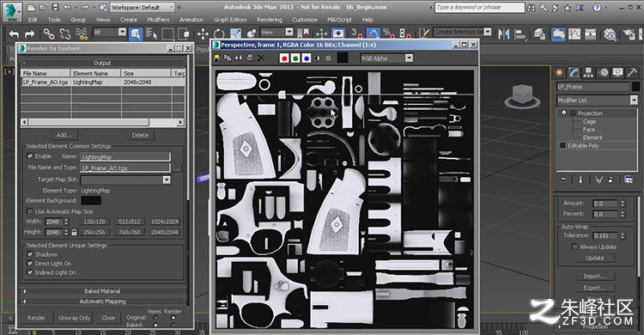
Task: Expand the Baked Material rollout
Action: [103, 291]
